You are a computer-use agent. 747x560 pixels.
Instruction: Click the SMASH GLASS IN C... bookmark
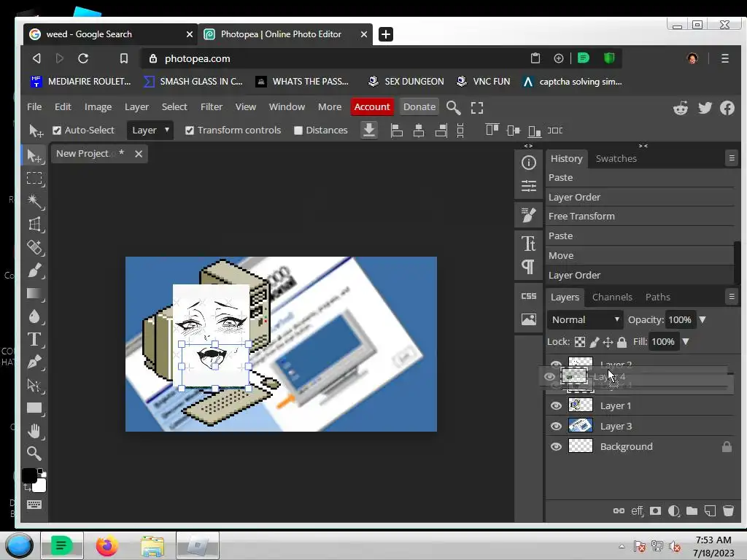(193, 82)
